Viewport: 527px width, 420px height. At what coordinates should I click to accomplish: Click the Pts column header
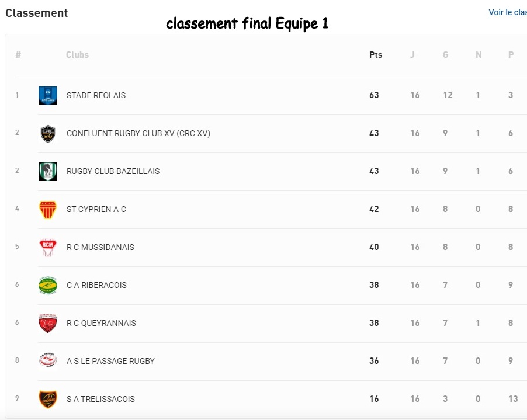pyautogui.click(x=376, y=55)
